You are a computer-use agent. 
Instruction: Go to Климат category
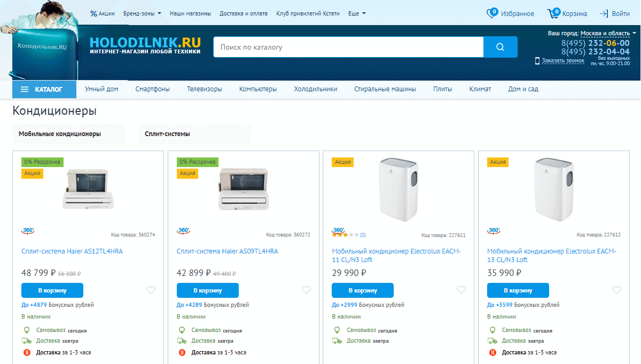click(x=480, y=89)
